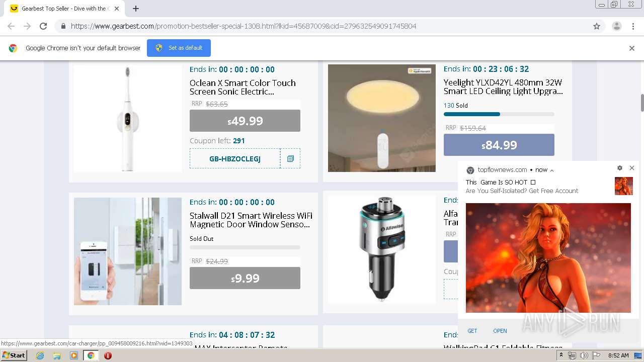644x362 pixels.
Task: Open the volume tray icon
Action: [x=584, y=355]
